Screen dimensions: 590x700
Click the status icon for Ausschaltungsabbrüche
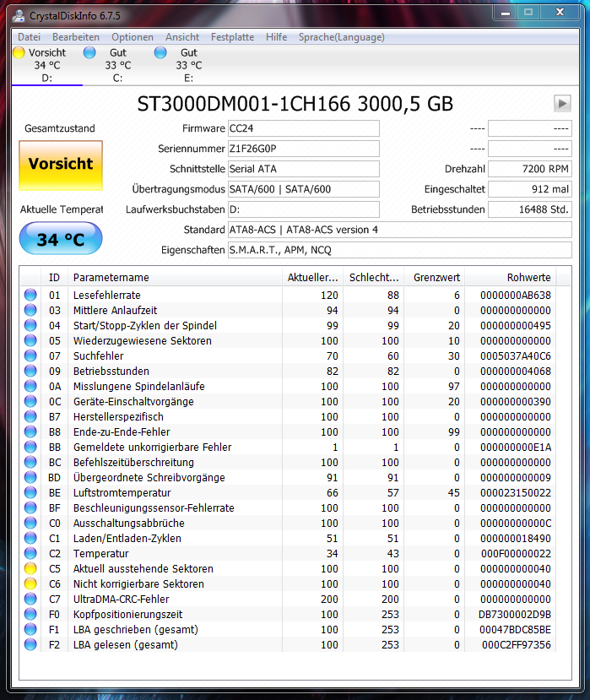pos(30,523)
